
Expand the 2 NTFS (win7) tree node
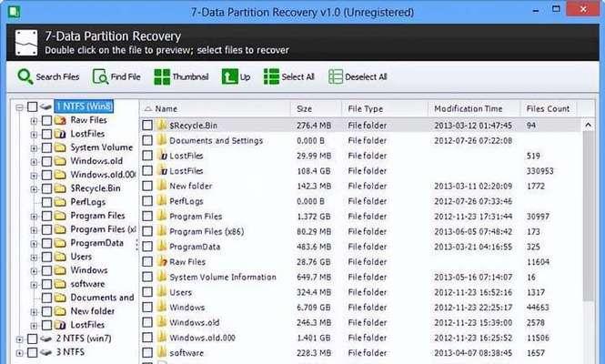point(19,339)
